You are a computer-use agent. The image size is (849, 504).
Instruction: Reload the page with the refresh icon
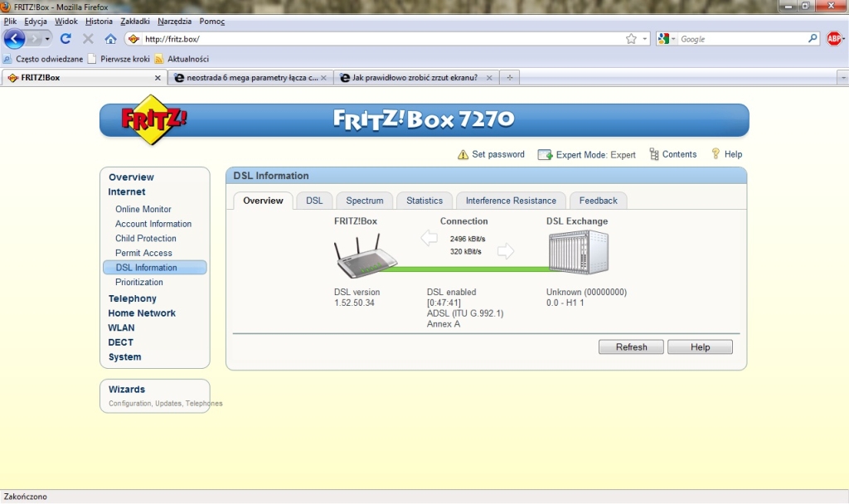tap(65, 38)
